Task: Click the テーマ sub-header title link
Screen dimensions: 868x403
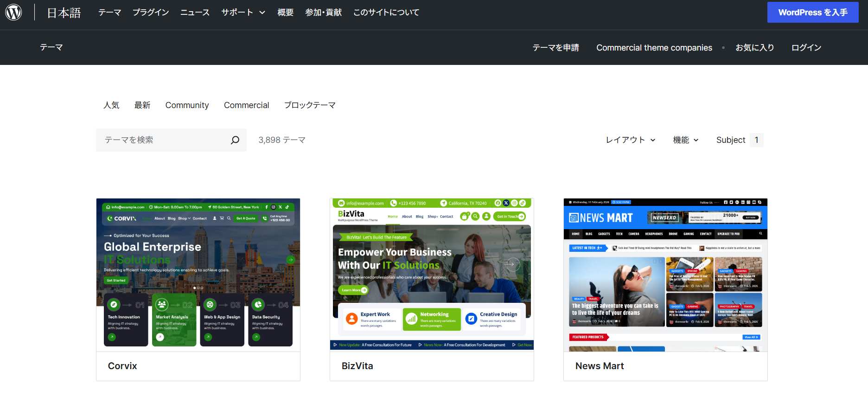Action: [x=51, y=47]
